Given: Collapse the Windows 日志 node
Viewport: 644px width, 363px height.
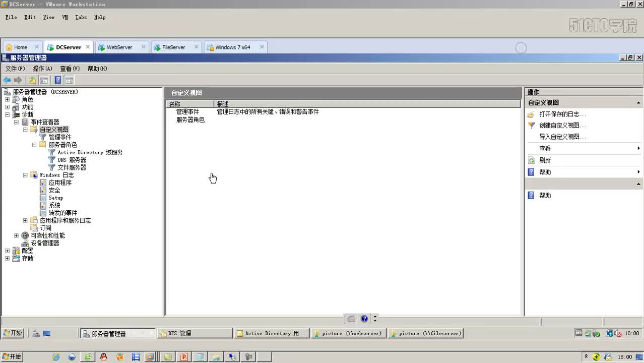Looking at the screenshot, I should 25,175.
